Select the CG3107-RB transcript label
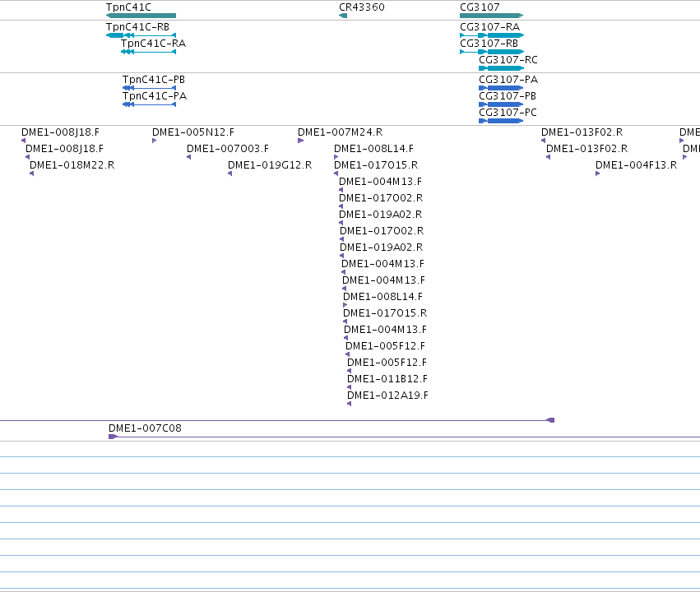This screenshot has width=700, height=592. pyautogui.click(x=489, y=44)
